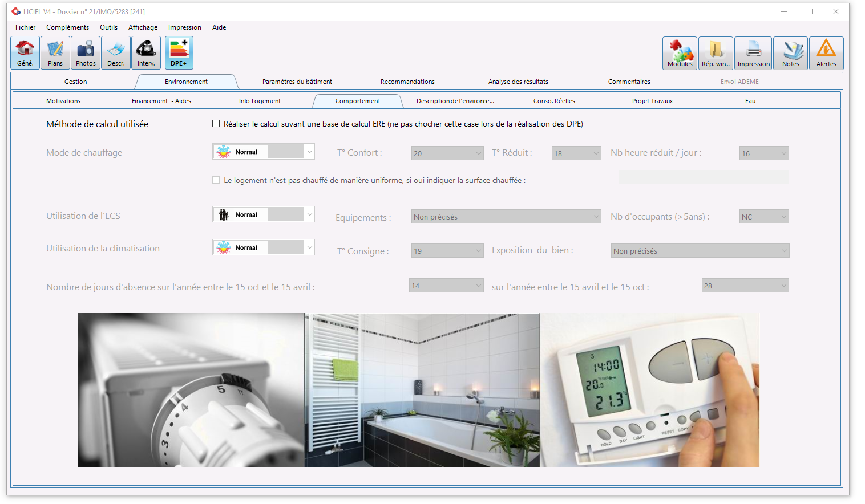Click the LICIEL app logo in title bar
This screenshot has height=504, width=865.
pos(16,11)
